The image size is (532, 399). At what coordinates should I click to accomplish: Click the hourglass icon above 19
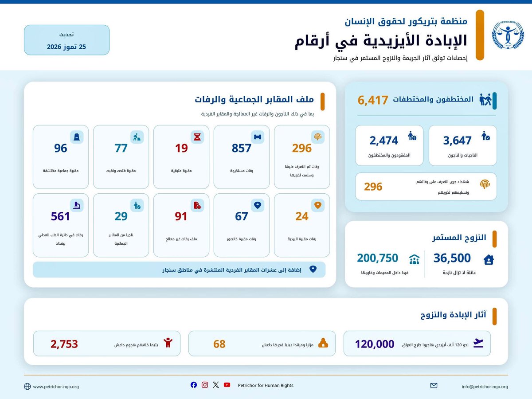(197, 137)
